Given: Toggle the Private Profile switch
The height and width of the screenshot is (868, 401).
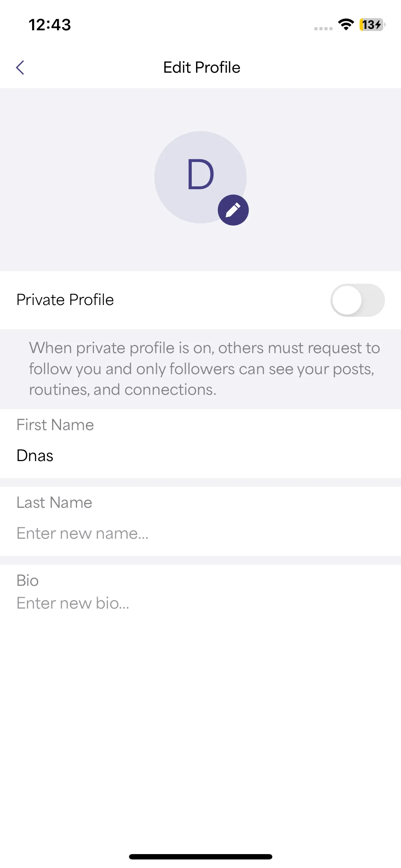Looking at the screenshot, I should pyautogui.click(x=358, y=300).
